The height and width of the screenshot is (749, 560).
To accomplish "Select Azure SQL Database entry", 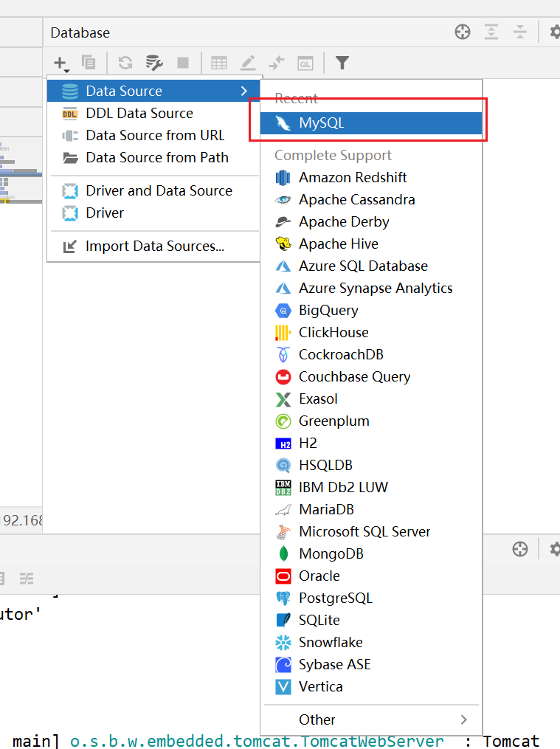I will coord(371,266).
